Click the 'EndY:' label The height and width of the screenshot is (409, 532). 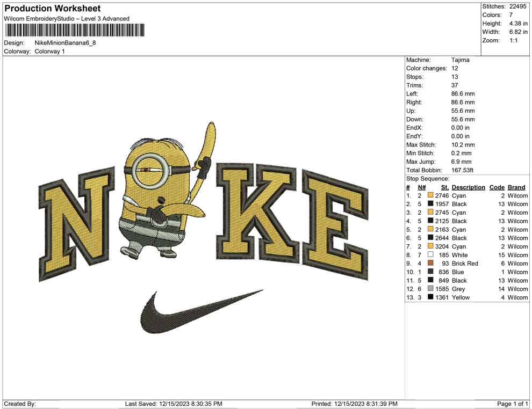pyautogui.click(x=414, y=136)
